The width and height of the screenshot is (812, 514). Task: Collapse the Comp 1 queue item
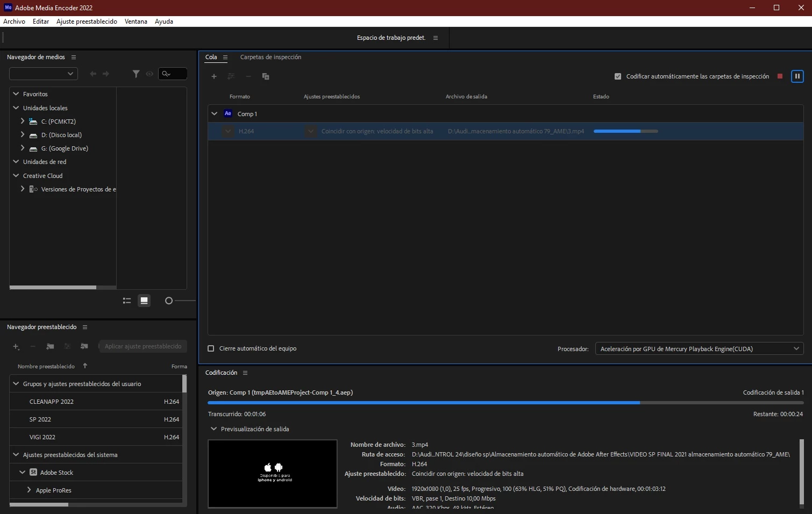(x=214, y=113)
